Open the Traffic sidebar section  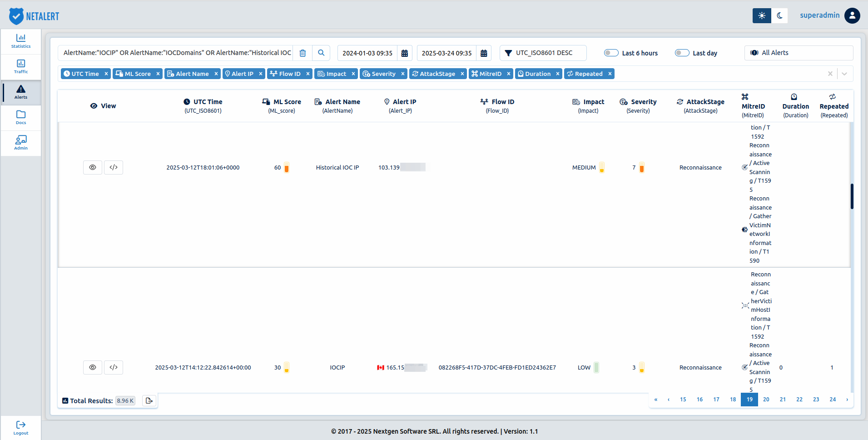pos(21,67)
